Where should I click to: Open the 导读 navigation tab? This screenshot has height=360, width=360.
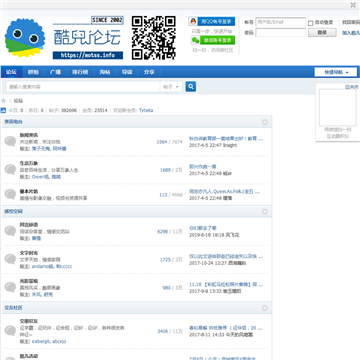click(127, 72)
